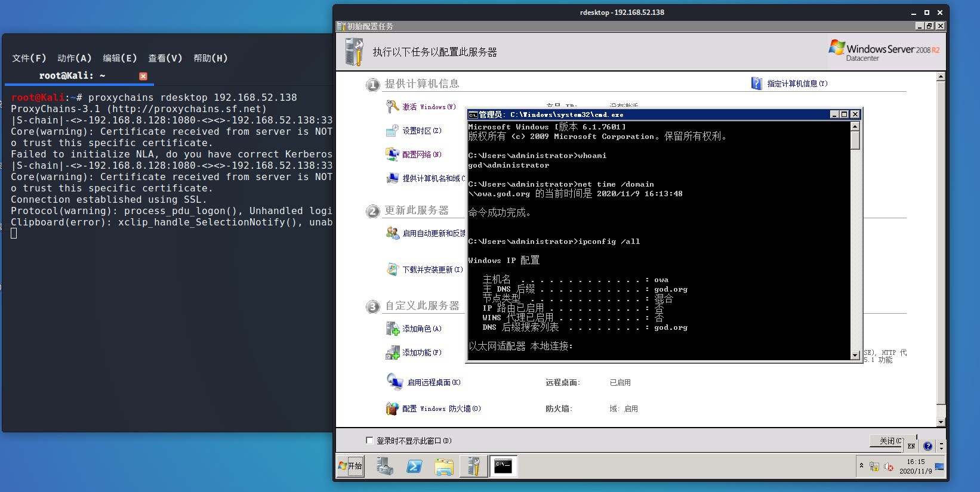Show hidden tray icons in remote taskbar
This screenshot has height=492, width=980.
(x=861, y=466)
